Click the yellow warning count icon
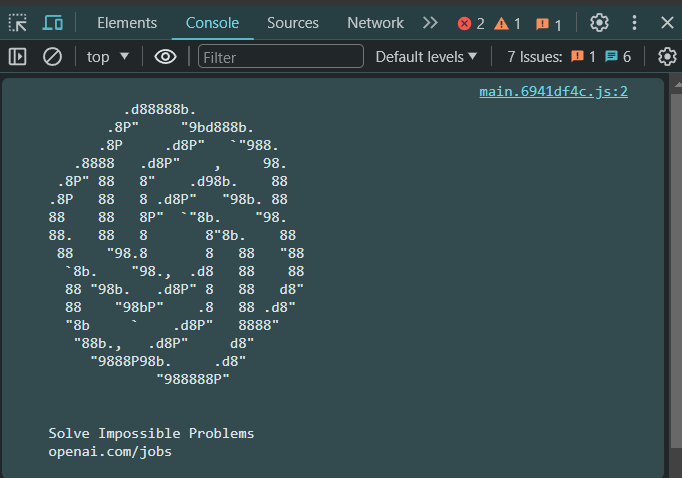This screenshot has height=478, width=682. tap(501, 23)
